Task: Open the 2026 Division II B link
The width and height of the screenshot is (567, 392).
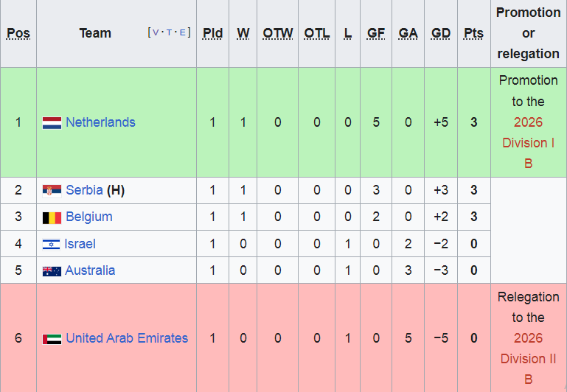Action: coord(529,359)
